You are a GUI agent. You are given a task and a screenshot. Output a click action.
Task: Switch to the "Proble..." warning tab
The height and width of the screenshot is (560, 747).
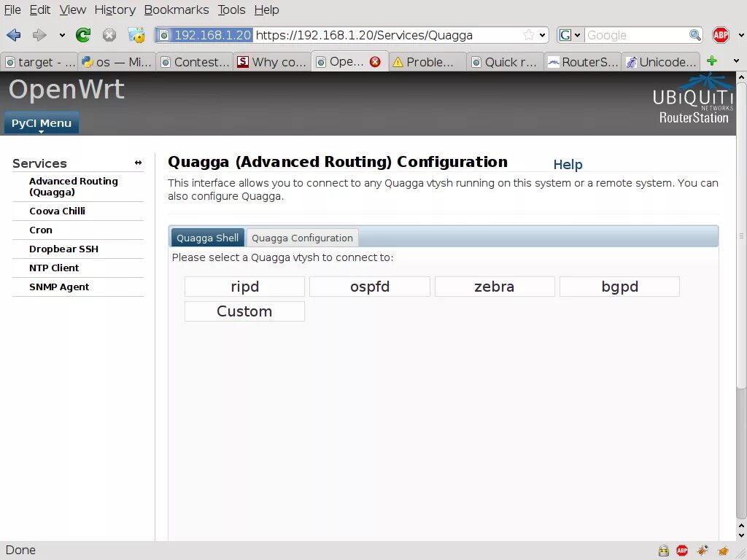[427, 62]
